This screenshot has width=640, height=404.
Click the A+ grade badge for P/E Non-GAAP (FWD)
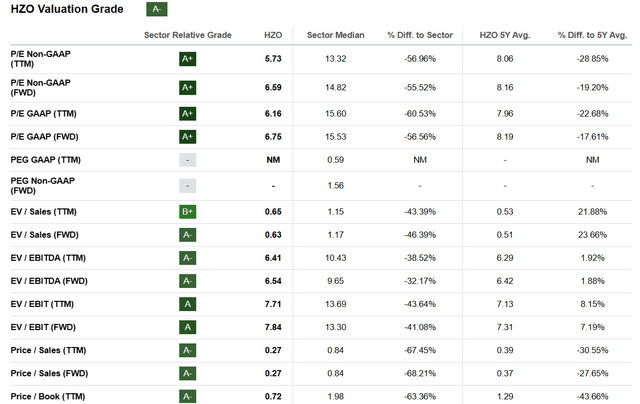click(187, 87)
